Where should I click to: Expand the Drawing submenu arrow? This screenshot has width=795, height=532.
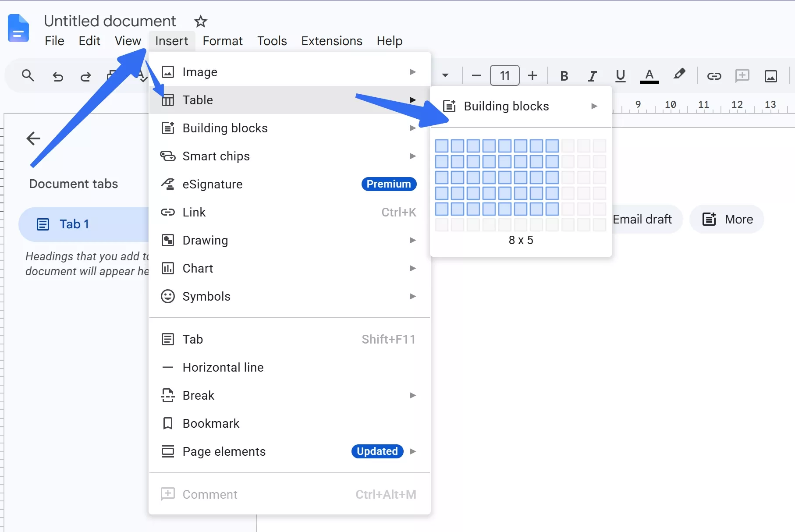click(413, 240)
